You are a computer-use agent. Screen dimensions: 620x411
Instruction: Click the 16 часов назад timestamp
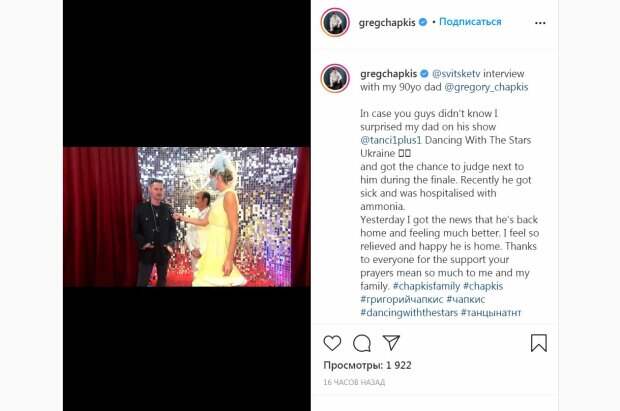coord(354,382)
